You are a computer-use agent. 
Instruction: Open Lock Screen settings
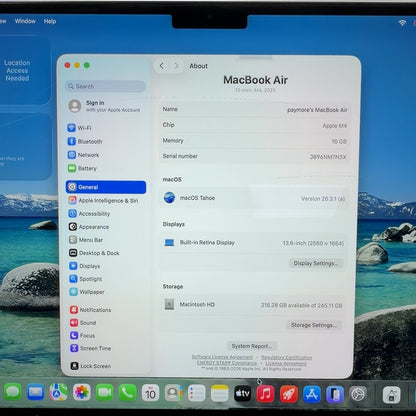point(91,366)
